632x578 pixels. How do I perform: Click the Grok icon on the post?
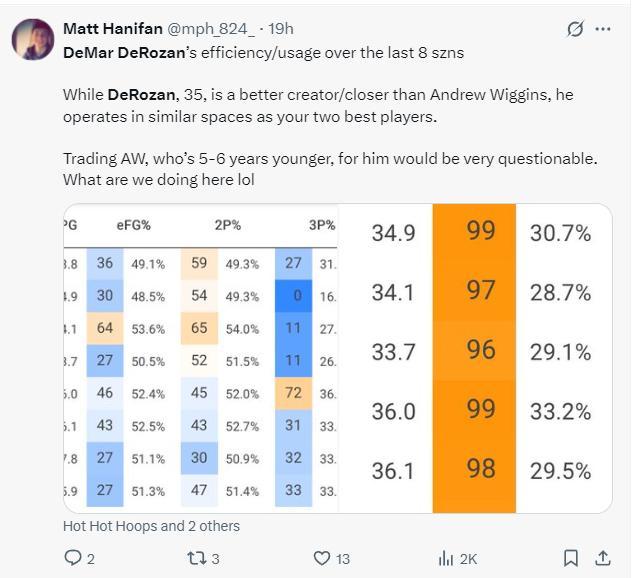[575, 29]
